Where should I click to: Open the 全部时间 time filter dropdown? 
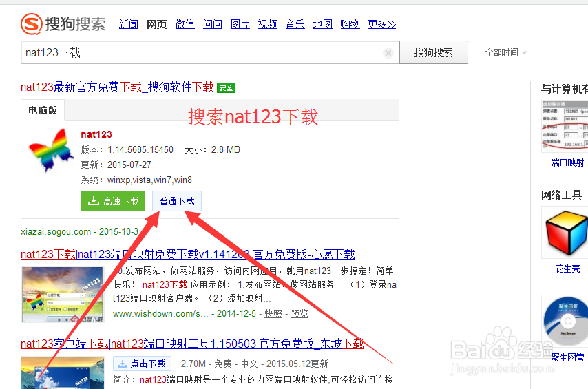tap(505, 52)
